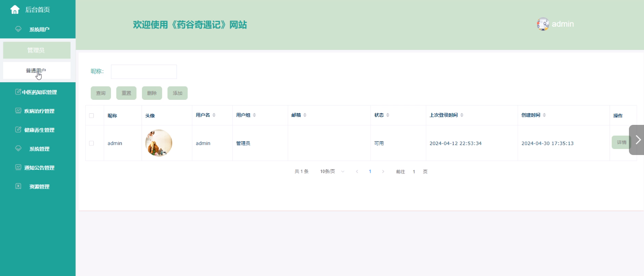Select page number 1 in pagination

click(x=370, y=171)
